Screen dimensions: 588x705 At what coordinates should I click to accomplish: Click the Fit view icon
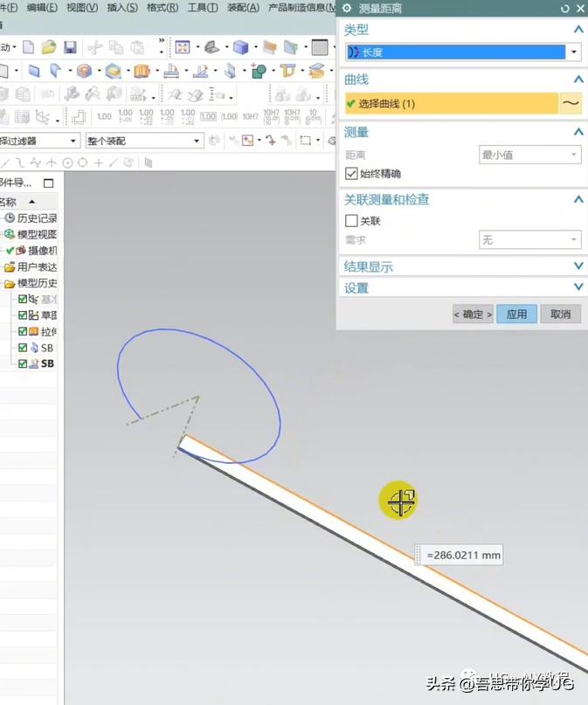point(183,47)
